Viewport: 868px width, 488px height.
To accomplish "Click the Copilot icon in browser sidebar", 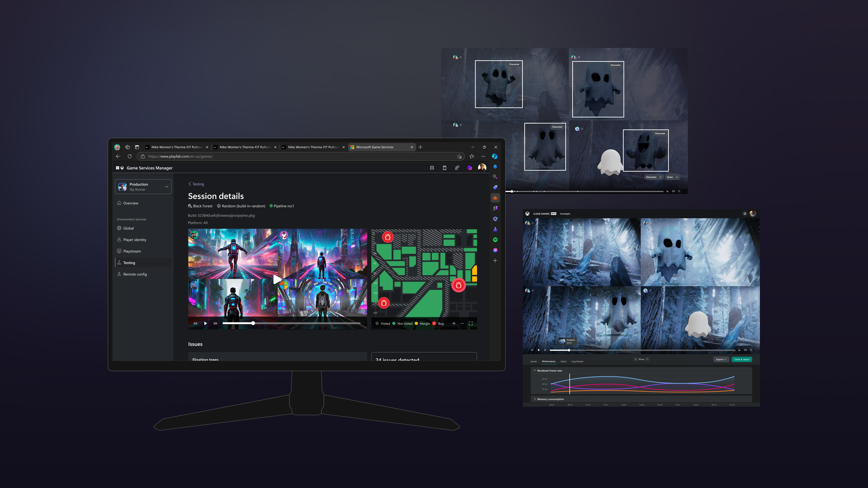I will tap(495, 156).
